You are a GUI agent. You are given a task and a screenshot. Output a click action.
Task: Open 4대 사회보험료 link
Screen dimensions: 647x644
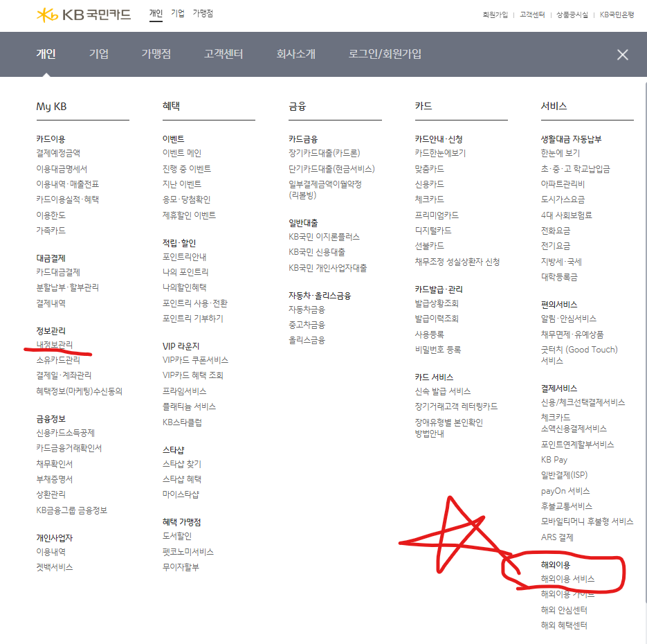(x=567, y=215)
